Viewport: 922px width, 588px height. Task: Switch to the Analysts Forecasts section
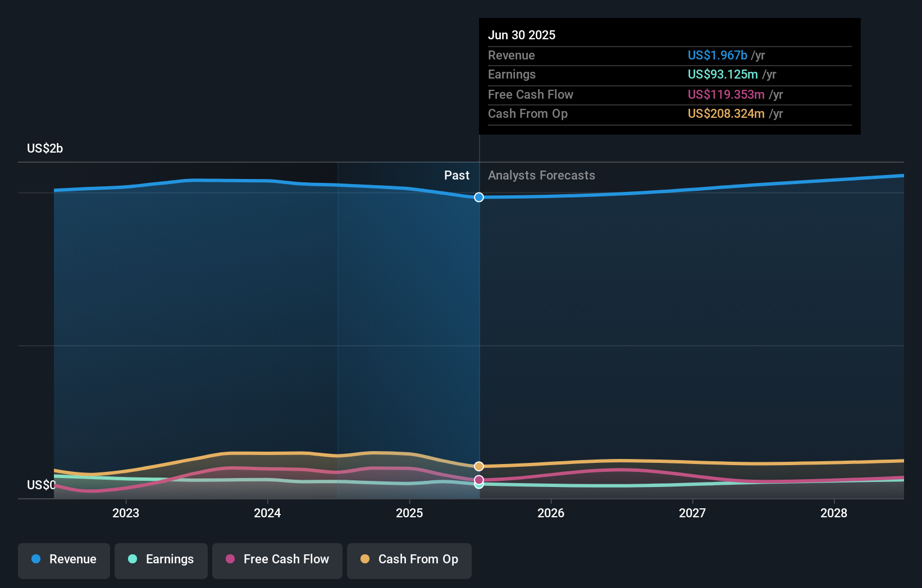(x=541, y=175)
